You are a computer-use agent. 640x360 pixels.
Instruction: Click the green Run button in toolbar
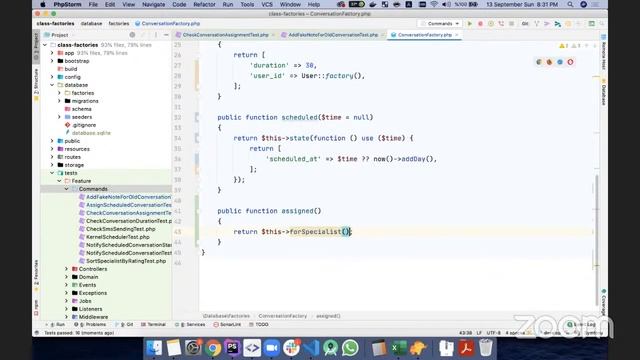[x=470, y=24]
